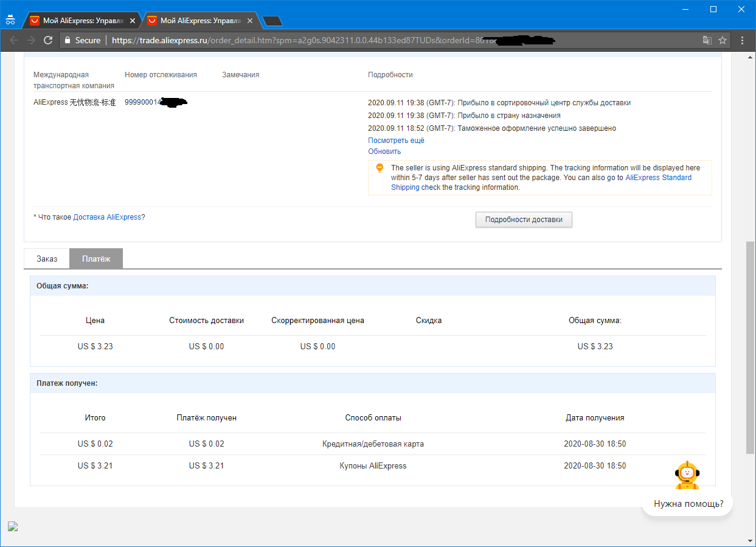Click the incognito icon in title bar
The width and height of the screenshot is (756, 547).
click(10, 19)
